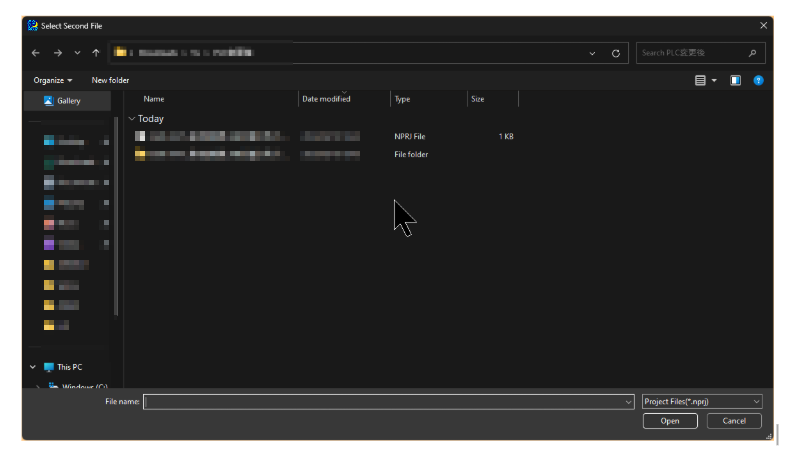Click the navigation pane scrollbar
The image size is (786, 452).
116,215
